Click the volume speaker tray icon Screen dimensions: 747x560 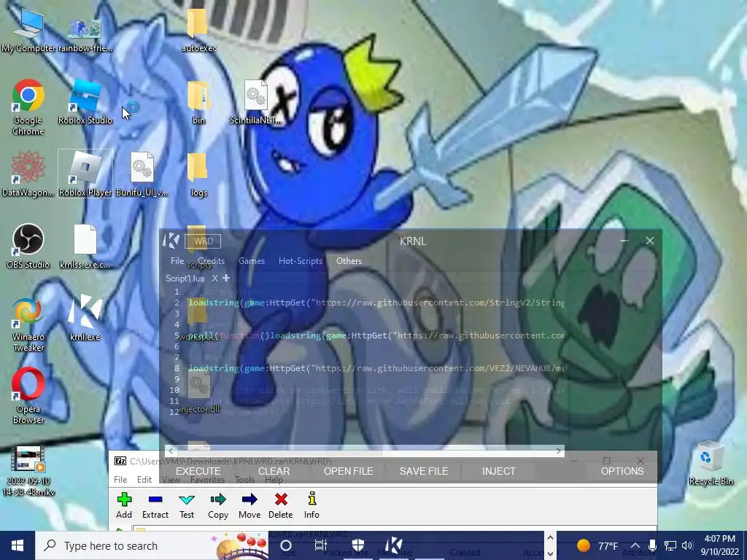(x=687, y=545)
